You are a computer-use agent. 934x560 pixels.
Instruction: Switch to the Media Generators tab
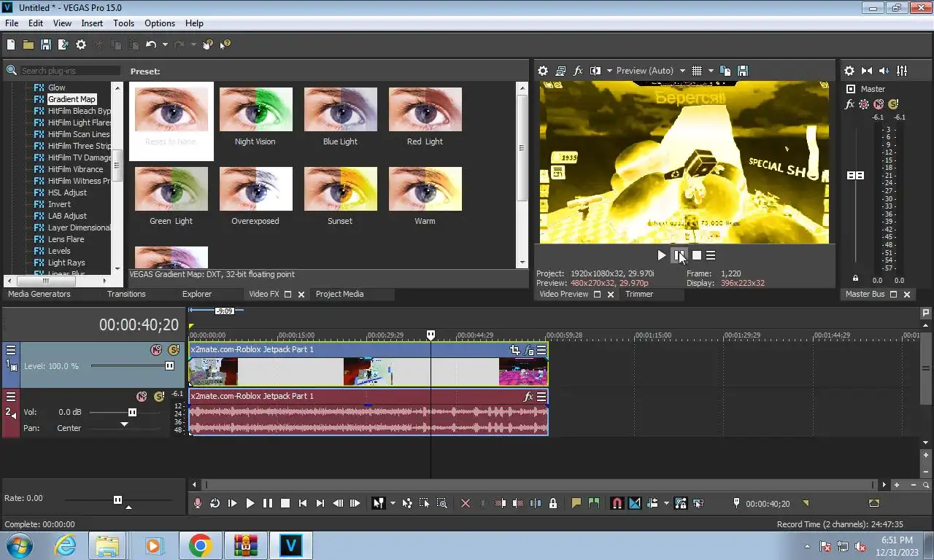click(39, 294)
